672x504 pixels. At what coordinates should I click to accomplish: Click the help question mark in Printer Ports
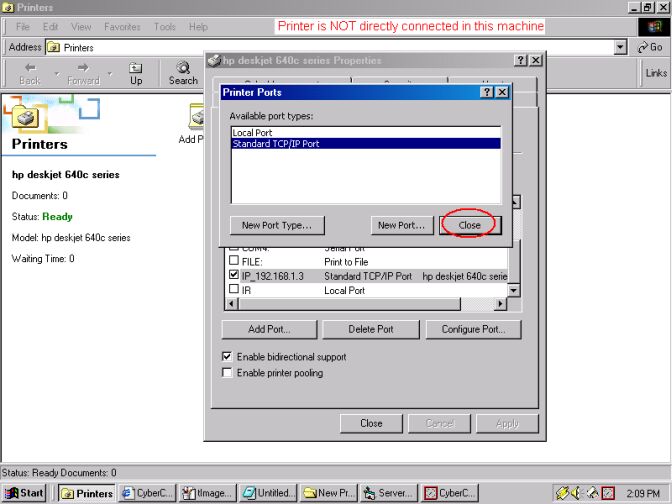pos(486,92)
